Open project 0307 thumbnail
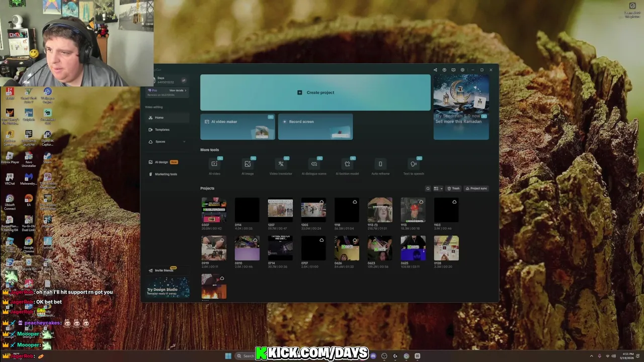The image size is (644, 362). (x=214, y=210)
